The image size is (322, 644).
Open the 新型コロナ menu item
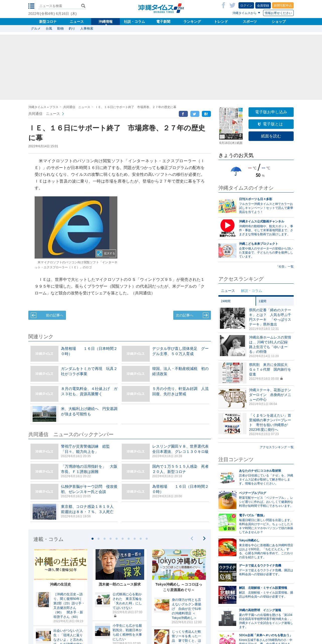tap(48, 22)
